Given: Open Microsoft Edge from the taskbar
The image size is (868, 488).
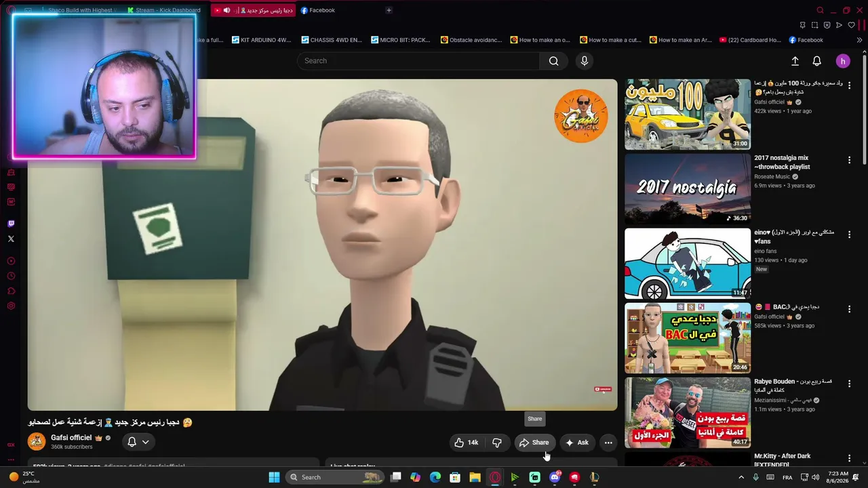Looking at the screenshot, I should [435, 477].
